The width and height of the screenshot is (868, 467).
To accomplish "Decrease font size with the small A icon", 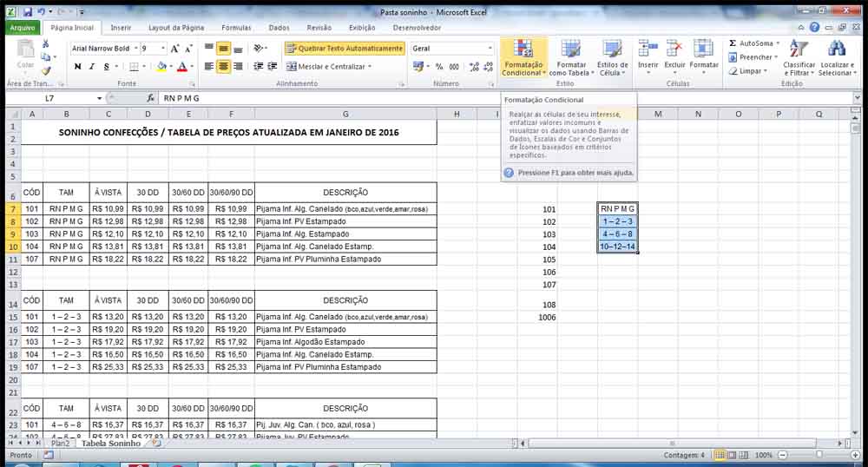I will tap(188, 49).
